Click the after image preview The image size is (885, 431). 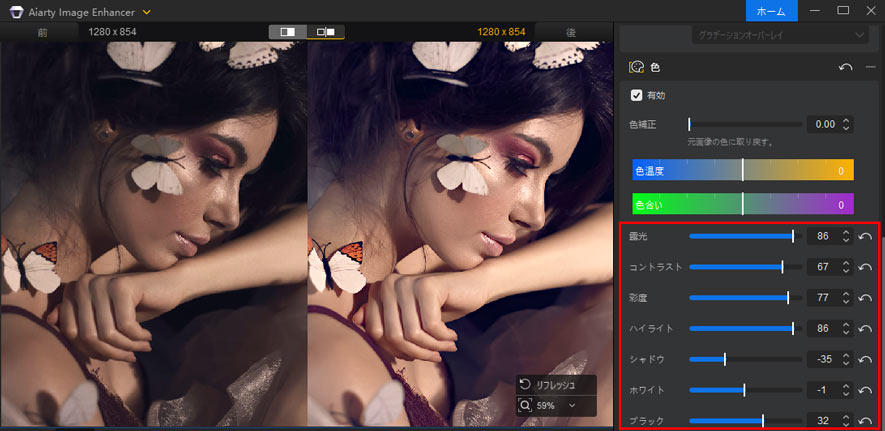(460, 234)
